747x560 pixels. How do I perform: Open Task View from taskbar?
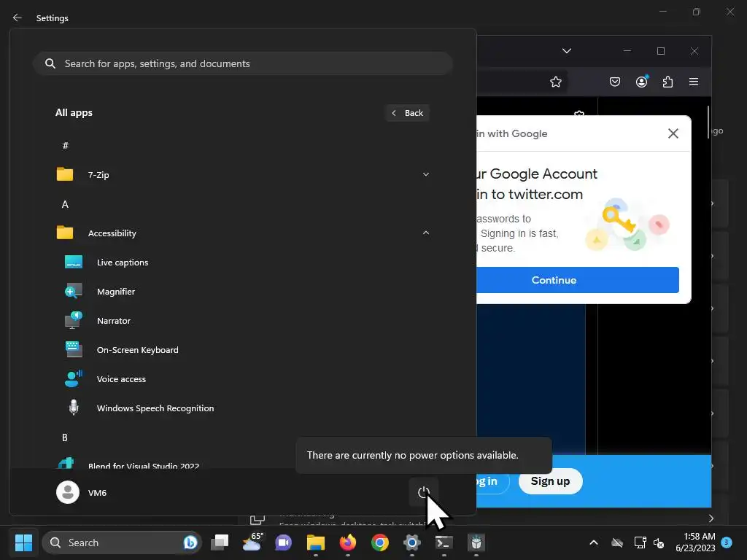point(220,542)
